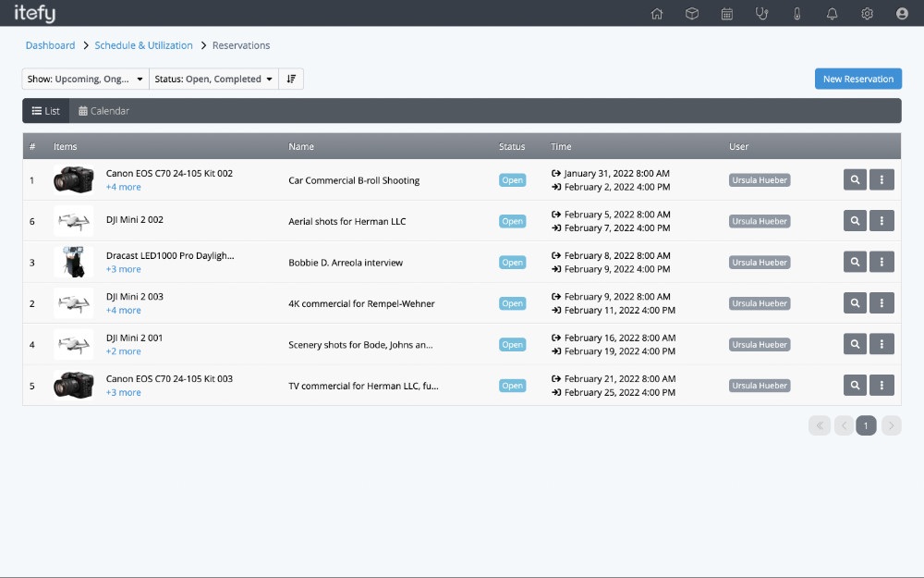Open the Settings gear icon
This screenshot has height=578, width=924.
[867, 14]
